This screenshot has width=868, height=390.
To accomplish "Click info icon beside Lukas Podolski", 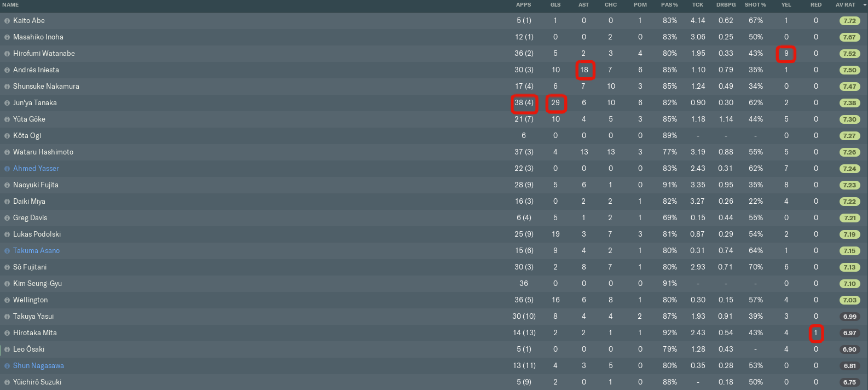I will tap(7, 234).
